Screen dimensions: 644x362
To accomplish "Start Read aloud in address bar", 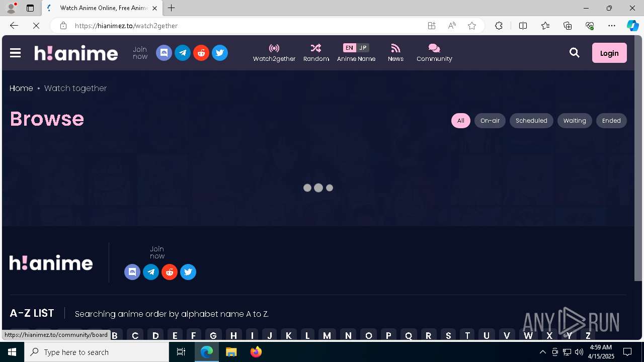I will 452,26.
